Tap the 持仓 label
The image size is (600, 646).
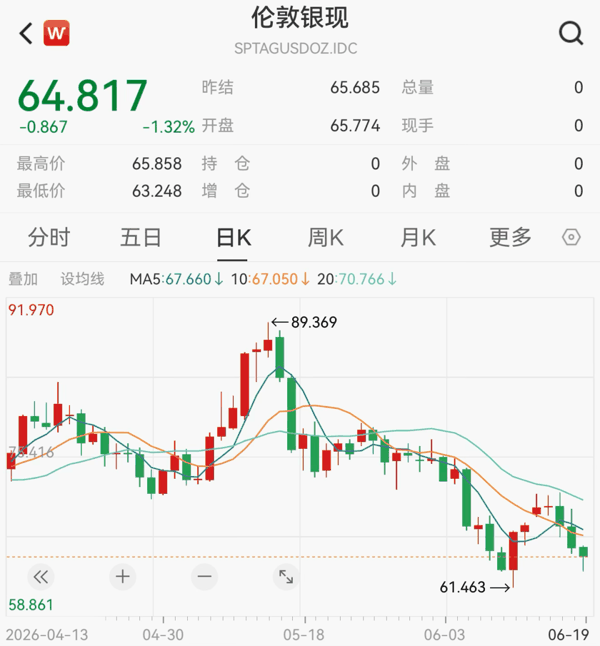pyautogui.click(x=226, y=164)
